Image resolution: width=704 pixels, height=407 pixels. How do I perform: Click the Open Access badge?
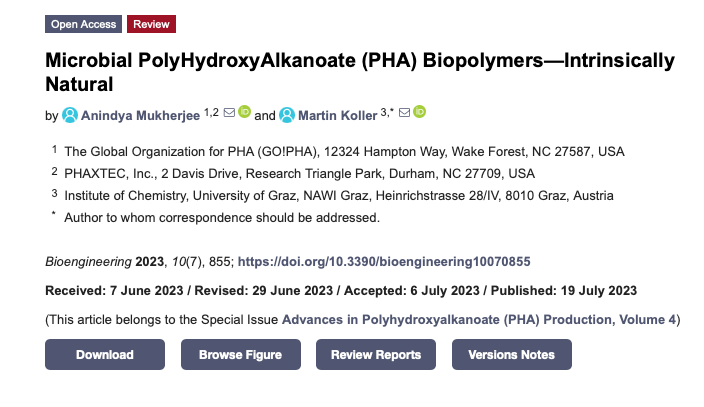tap(83, 24)
